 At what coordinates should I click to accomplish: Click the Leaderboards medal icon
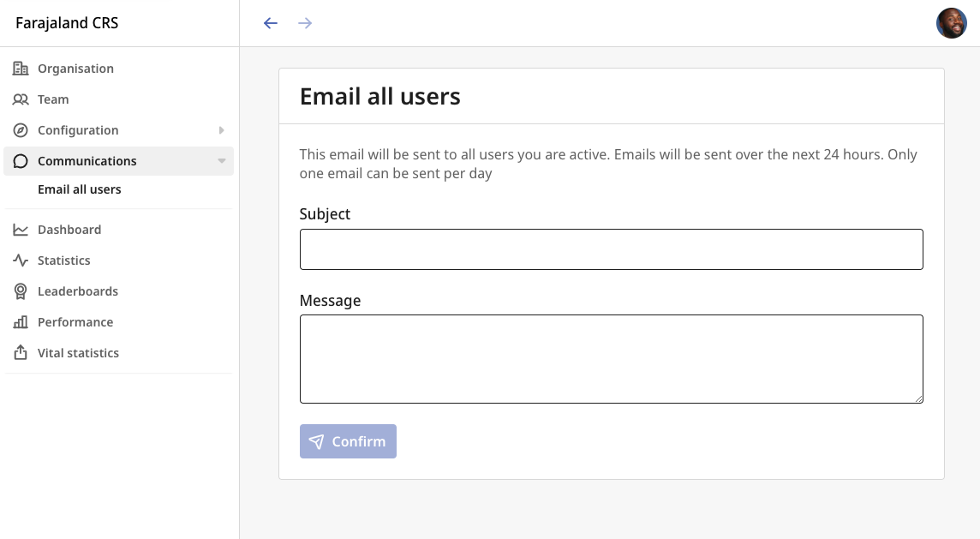click(21, 291)
